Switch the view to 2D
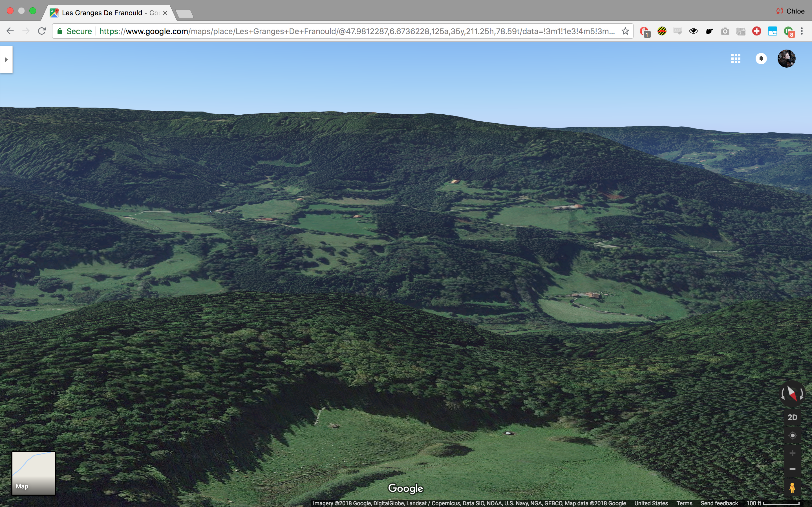812x507 pixels. click(x=792, y=417)
